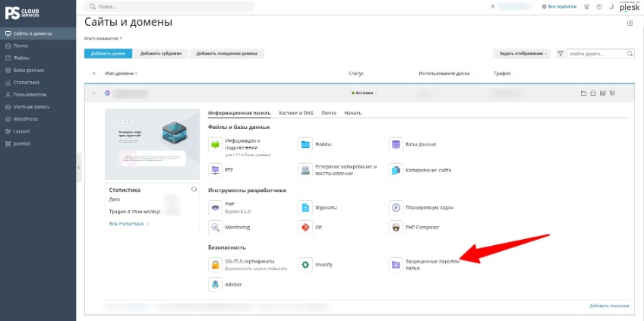Click the mail icon in domain row
Image resolution: width=644 pixels, height=321 pixels.
(x=593, y=93)
